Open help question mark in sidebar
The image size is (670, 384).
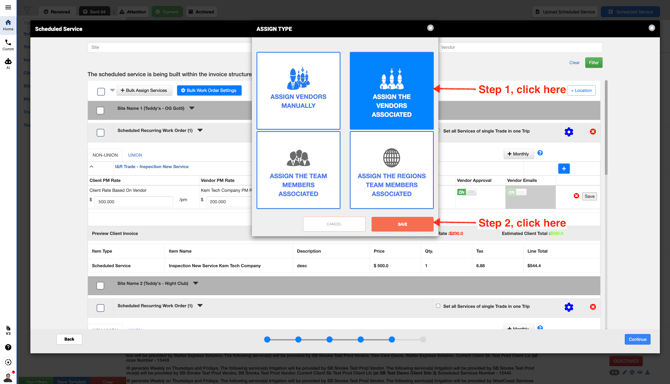tap(8, 347)
